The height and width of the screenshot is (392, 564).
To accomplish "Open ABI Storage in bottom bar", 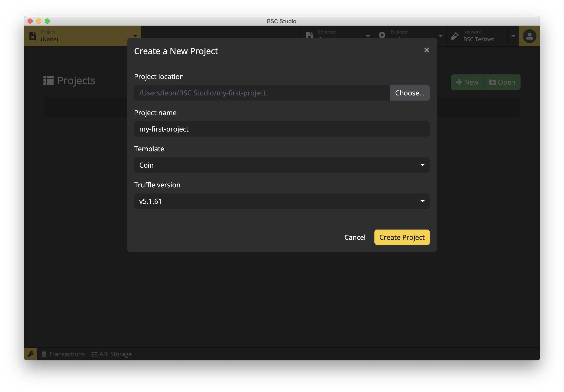I will (x=112, y=354).
